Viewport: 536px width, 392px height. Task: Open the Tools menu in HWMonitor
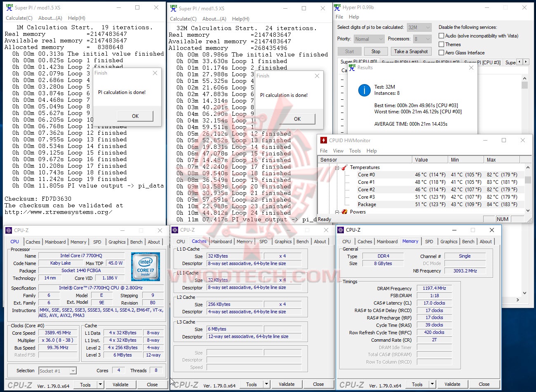(x=355, y=151)
